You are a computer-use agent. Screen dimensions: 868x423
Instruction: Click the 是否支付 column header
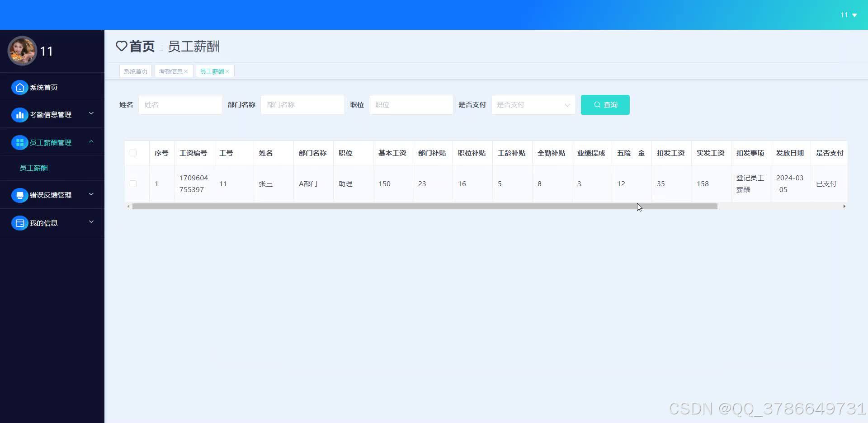tap(830, 153)
